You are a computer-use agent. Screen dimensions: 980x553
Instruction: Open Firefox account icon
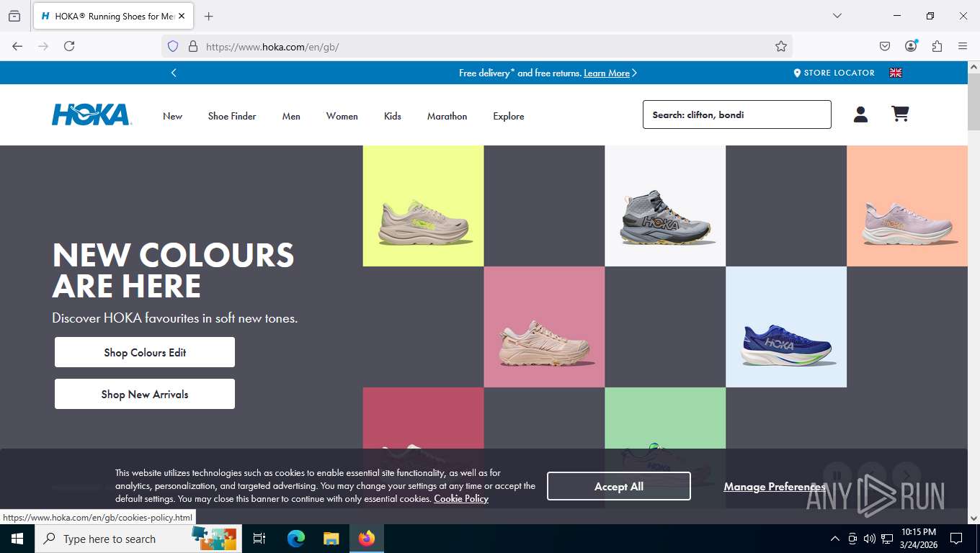tap(911, 46)
